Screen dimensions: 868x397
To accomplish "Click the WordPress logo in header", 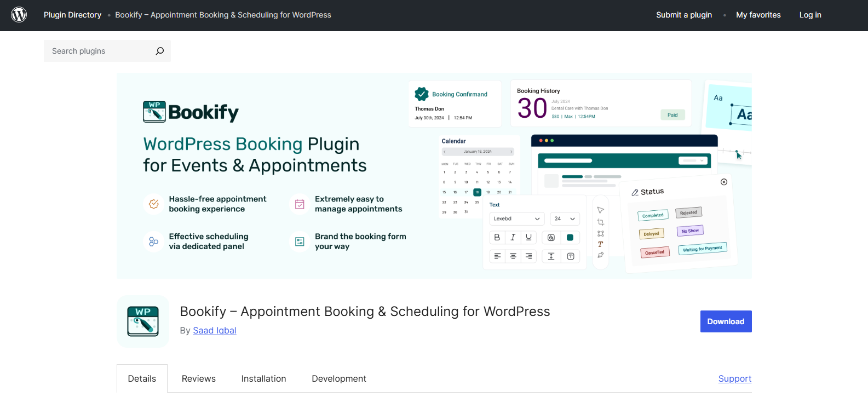I will pyautogui.click(x=19, y=15).
